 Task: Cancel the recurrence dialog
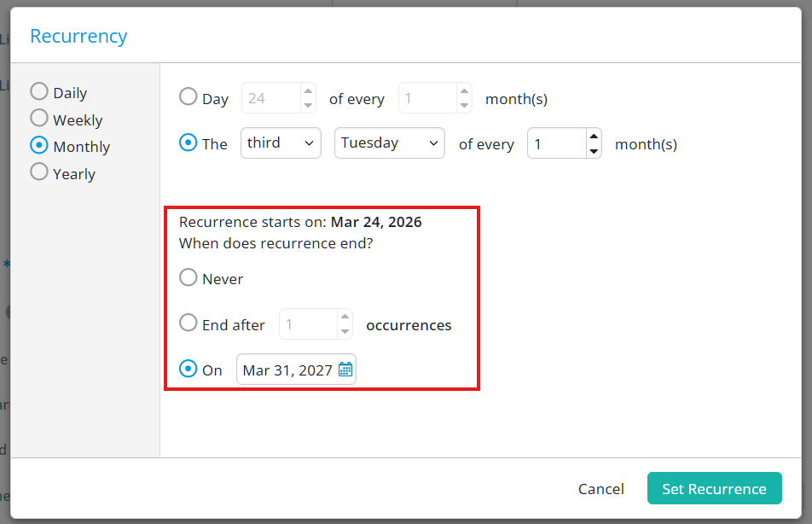pyautogui.click(x=600, y=489)
